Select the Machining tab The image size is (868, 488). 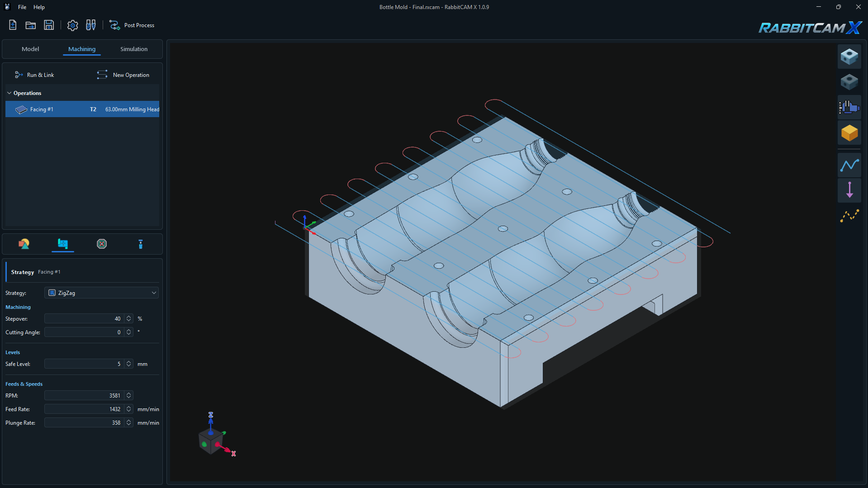(82, 49)
